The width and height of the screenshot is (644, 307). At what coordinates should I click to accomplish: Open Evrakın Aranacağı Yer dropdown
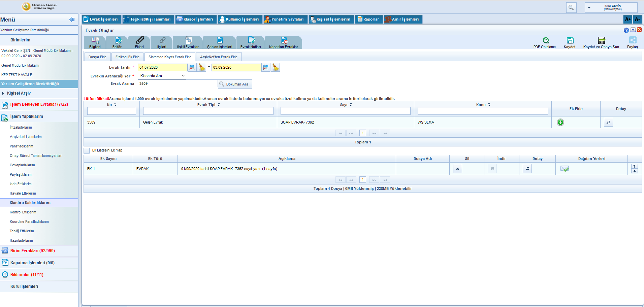162,76
